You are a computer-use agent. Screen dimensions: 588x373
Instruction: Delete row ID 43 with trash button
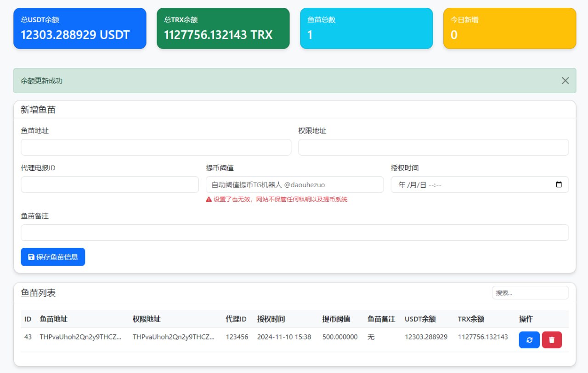[552, 340]
